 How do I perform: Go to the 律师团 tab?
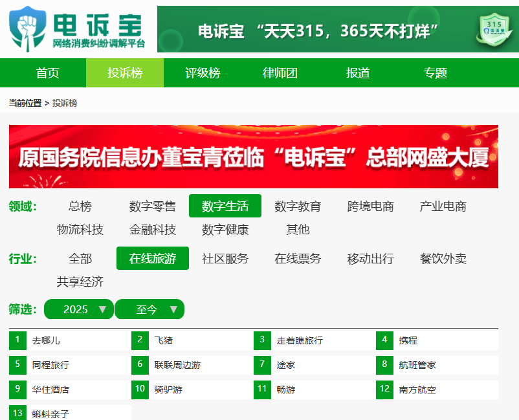pyautogui.click(x=280, y=73)
